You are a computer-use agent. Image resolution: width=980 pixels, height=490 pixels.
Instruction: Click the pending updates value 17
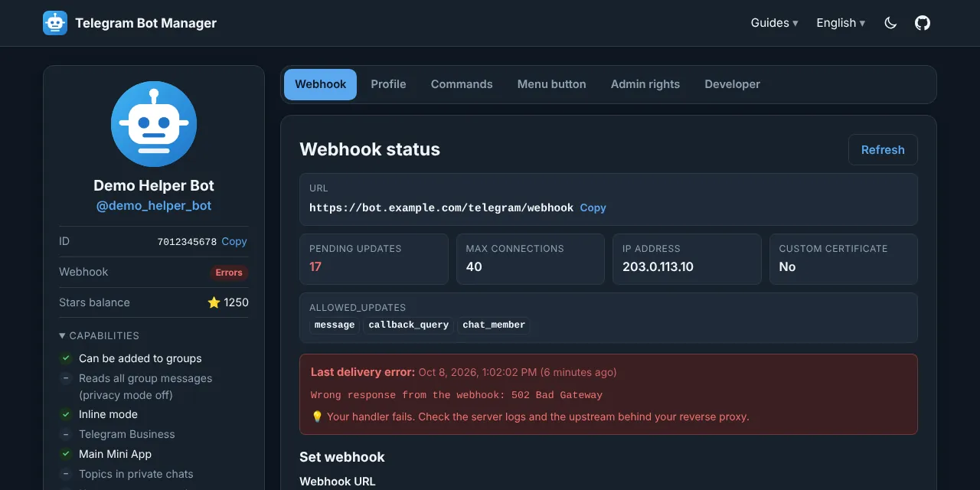(x=315, y=267)
